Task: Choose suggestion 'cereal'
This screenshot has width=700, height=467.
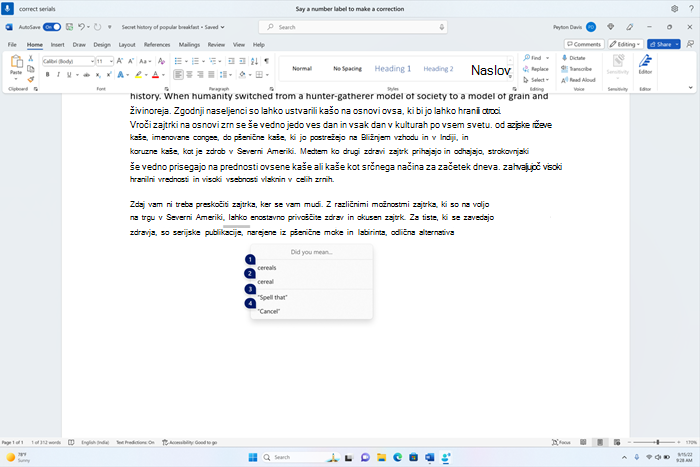Action: (311, 281)
